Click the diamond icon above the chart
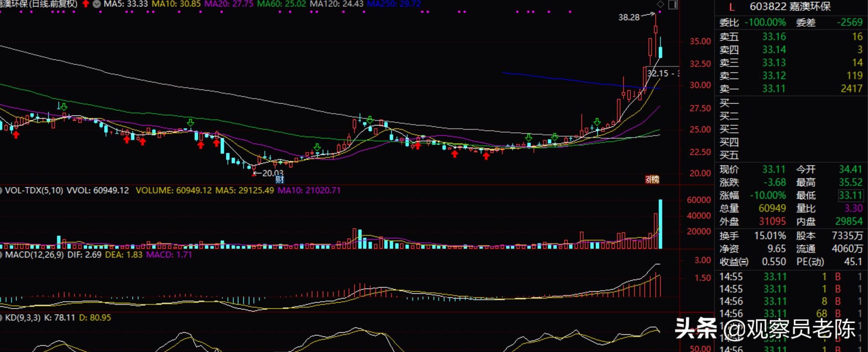The width and height of the screenshot is (868, 352). (660, 5)
